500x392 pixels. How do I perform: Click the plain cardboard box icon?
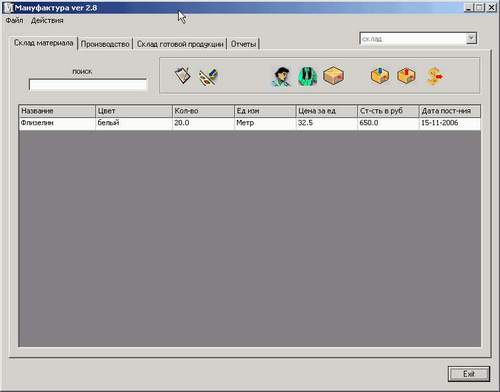coord(333,75)
